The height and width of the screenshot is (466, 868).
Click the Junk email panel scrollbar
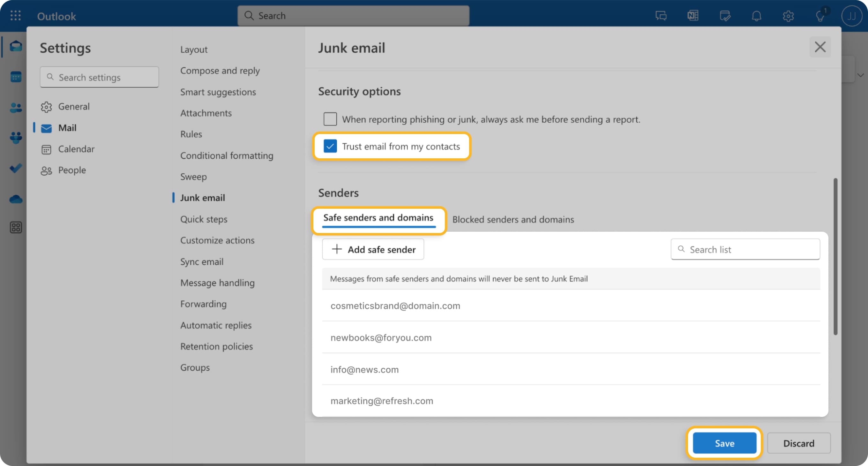[835, 256]
